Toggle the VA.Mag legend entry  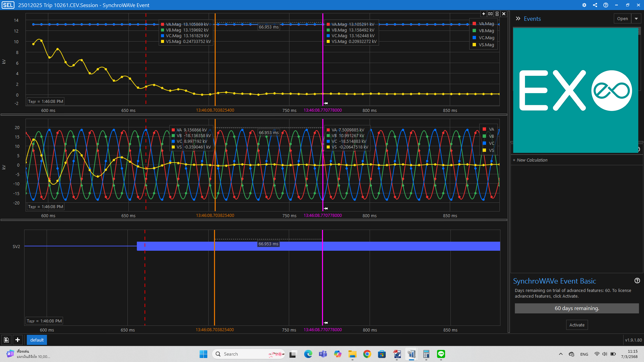(486, 24)
